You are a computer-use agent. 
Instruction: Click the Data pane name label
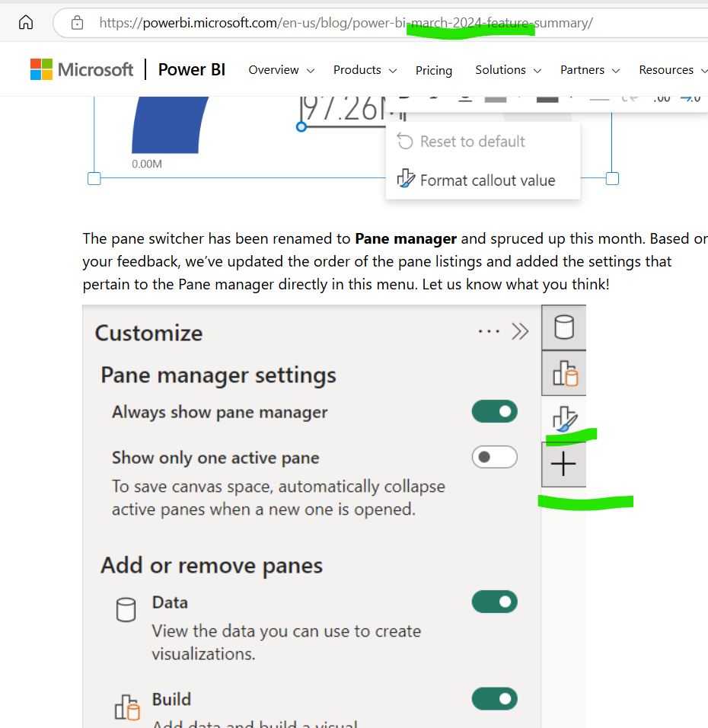170,602
